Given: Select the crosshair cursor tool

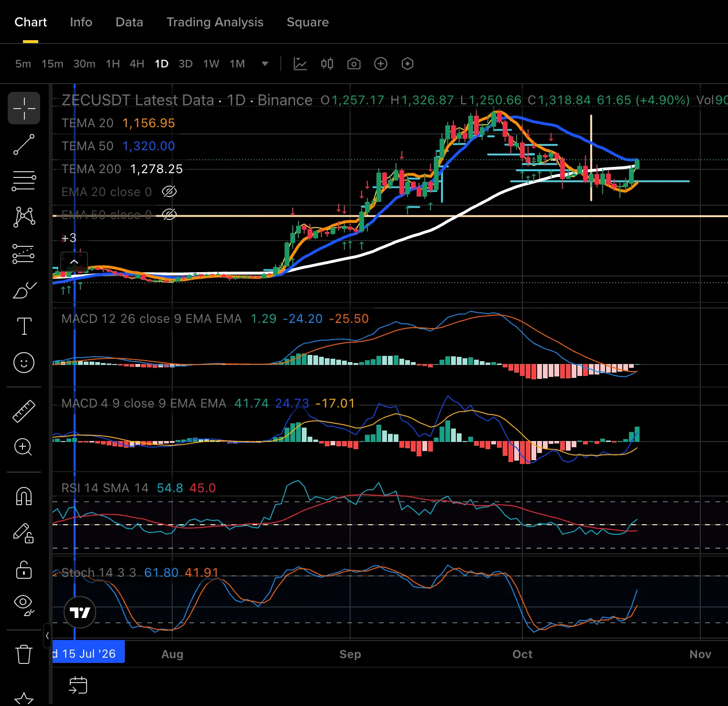Looking at the screenshot, I should tap(24, 108).
